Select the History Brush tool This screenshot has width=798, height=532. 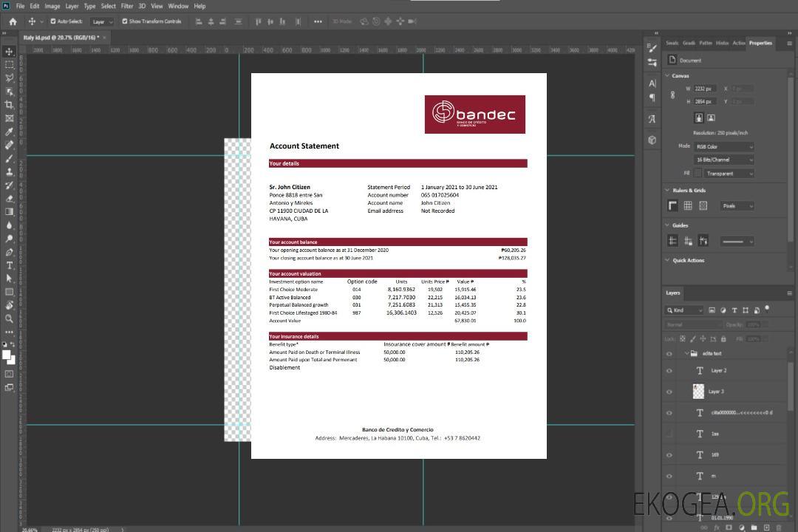(9, 185)
